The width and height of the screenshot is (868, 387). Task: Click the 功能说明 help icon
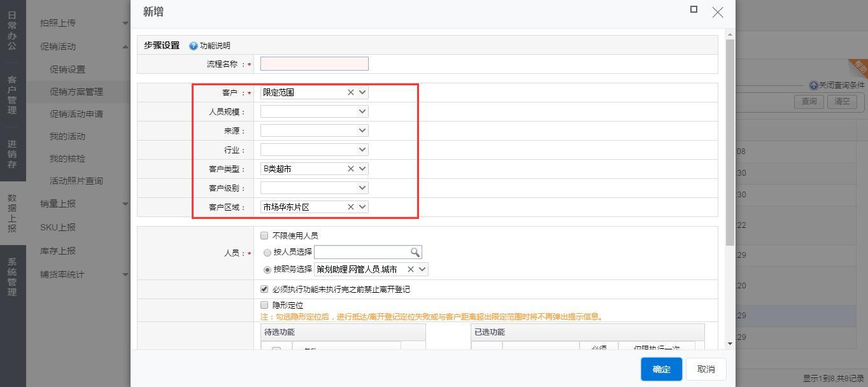point(194,46)
